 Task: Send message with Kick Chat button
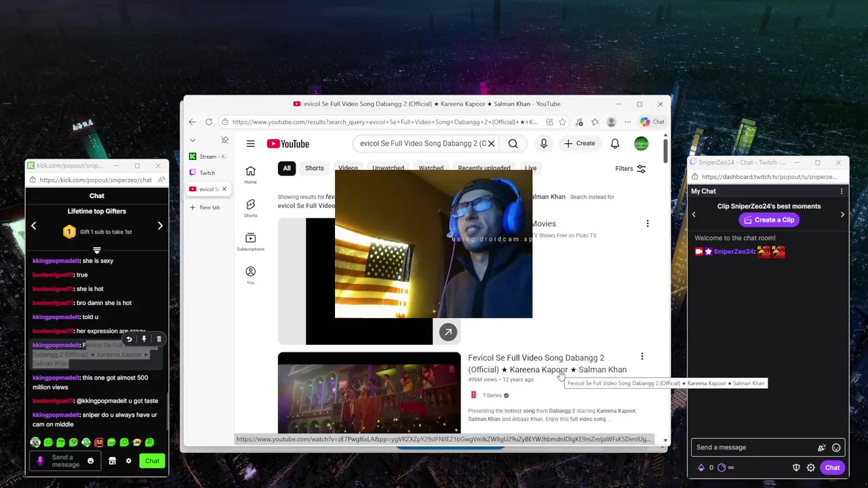tap(152, 461)
